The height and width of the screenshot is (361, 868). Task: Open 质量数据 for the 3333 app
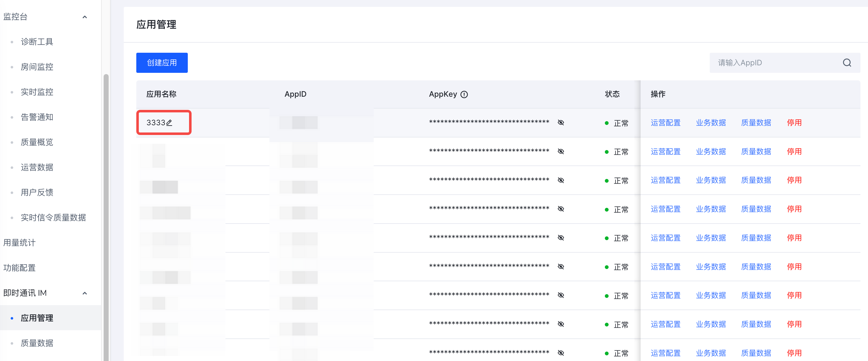[756, 122]
